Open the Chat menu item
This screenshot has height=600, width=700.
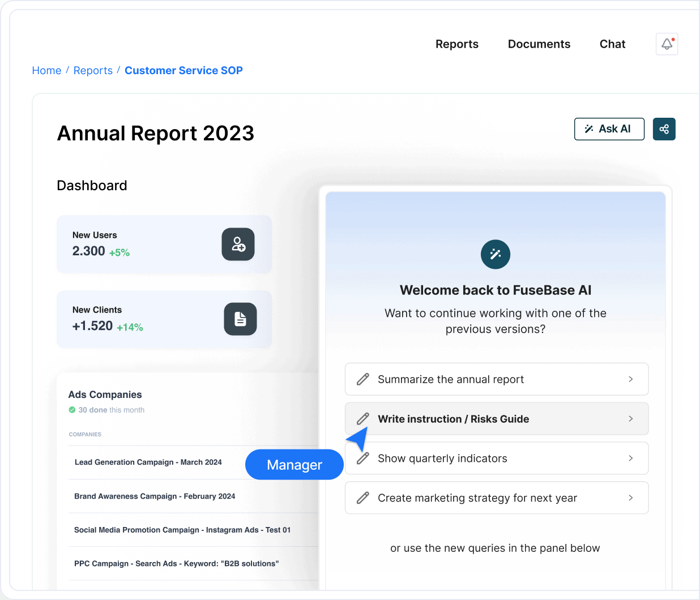point(613,44)
